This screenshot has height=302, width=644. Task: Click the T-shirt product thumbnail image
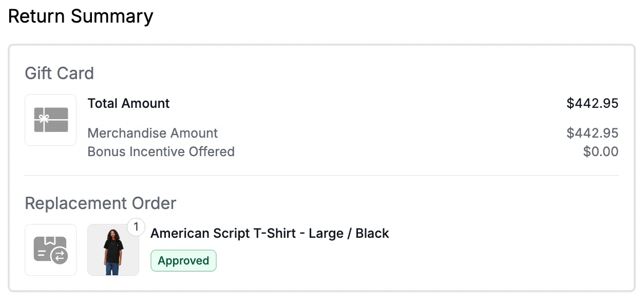113,250
